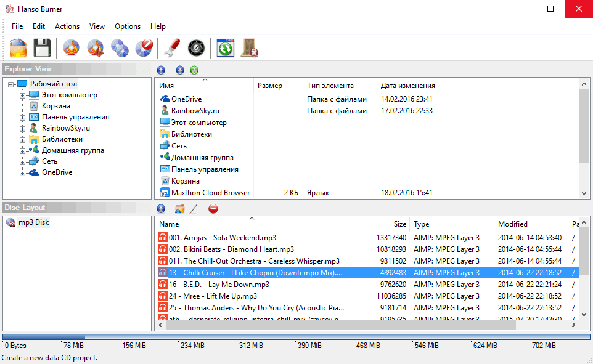The width and height of the screenshot is (593, 364).
Task: Click the save floppy disk toolbar icon
Action: 42,48
